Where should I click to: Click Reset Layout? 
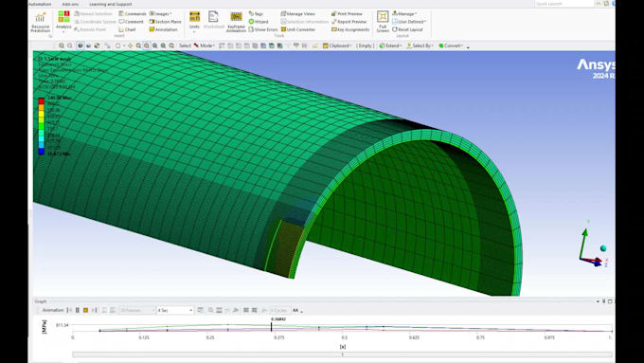tap(406, 29)
